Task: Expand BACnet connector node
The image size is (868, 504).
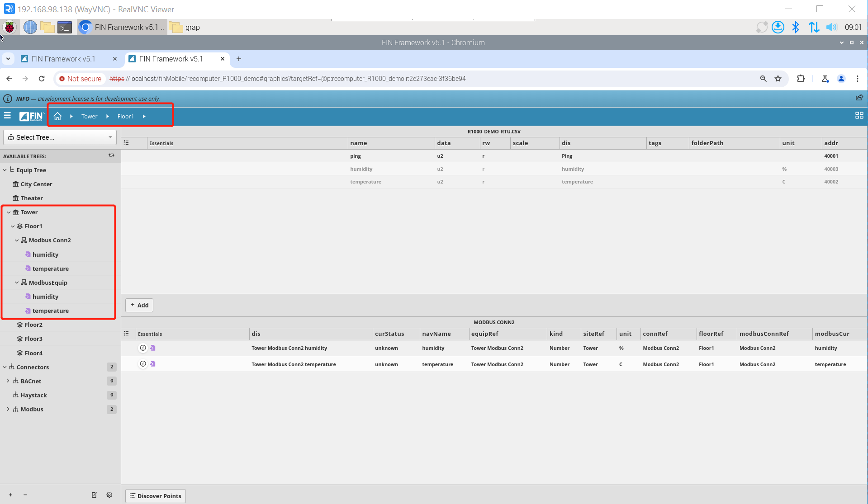Action: pos(8,381)
